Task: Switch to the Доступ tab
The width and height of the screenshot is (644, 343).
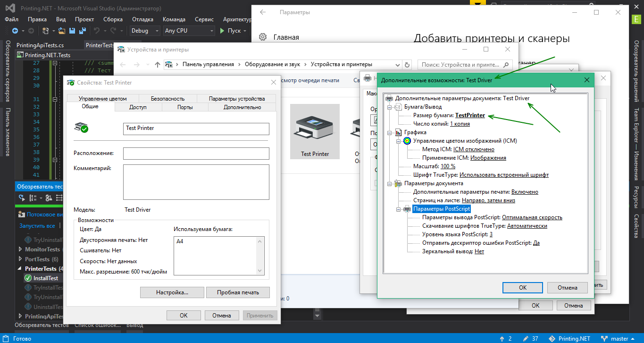Action: [138, 107]
